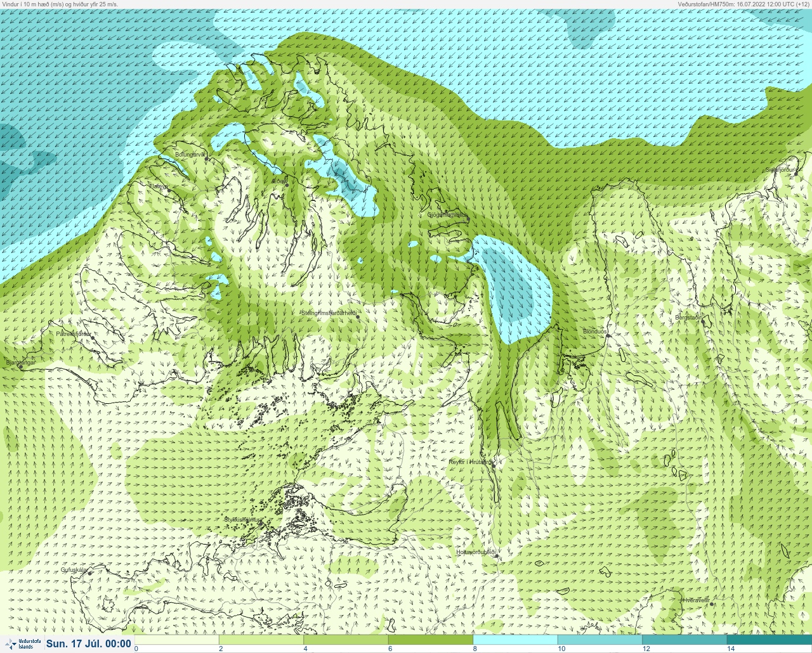Image resolution: width=812 pixels, height=653 pixels.
Task: Select the dark teal legend swatch above 14
Action: (x=769, y=640)
